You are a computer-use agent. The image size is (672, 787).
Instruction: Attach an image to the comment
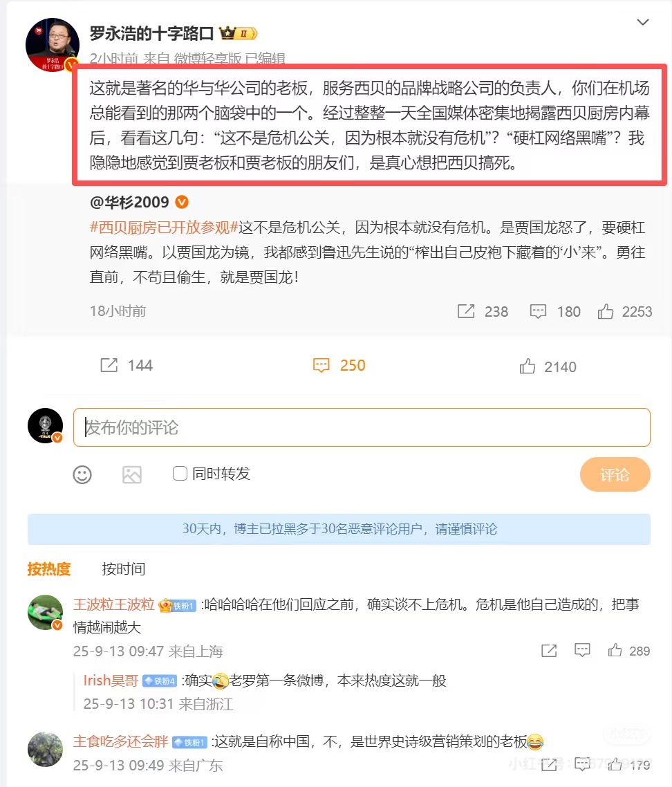pos(132,474)
